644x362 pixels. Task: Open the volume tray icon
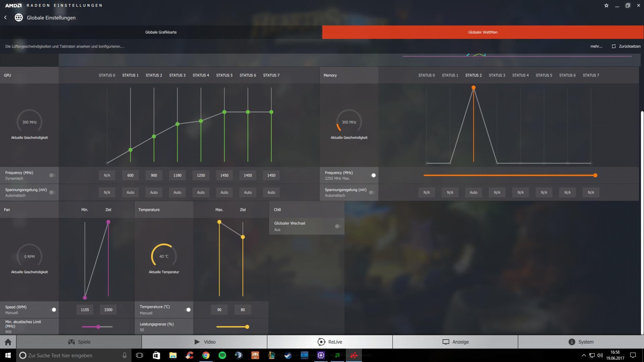600,355
